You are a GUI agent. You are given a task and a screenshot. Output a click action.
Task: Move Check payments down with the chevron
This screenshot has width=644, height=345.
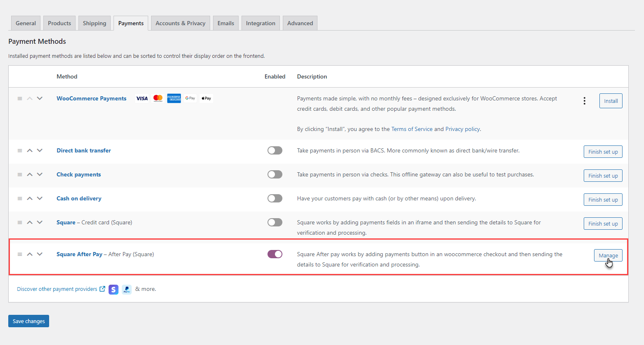tap(40, 174)
